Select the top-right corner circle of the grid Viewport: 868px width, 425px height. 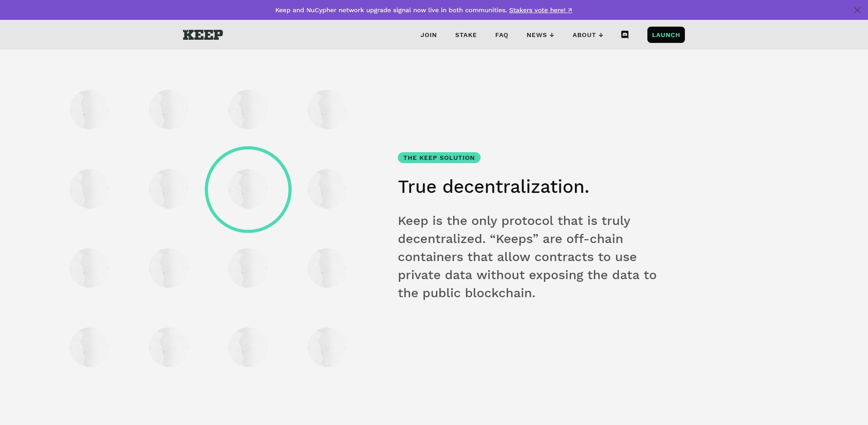(327, 110)
